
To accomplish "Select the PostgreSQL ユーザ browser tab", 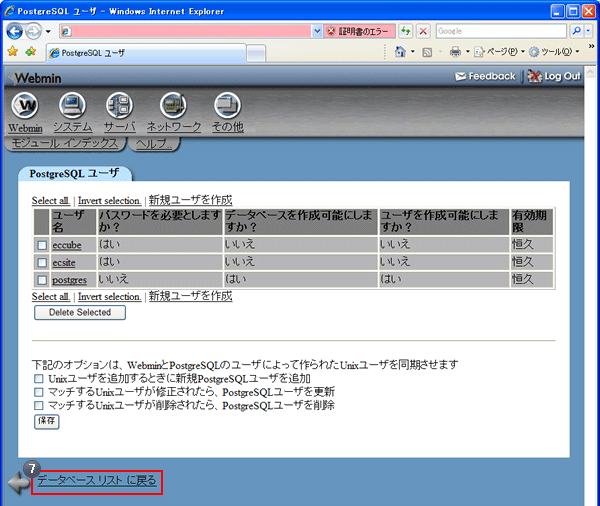I will (146, 53).
